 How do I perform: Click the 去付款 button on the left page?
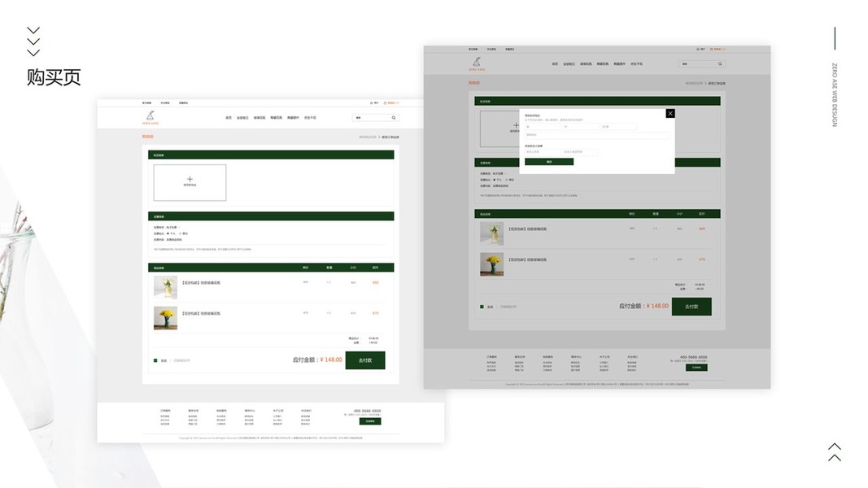(x=365, y=360)
